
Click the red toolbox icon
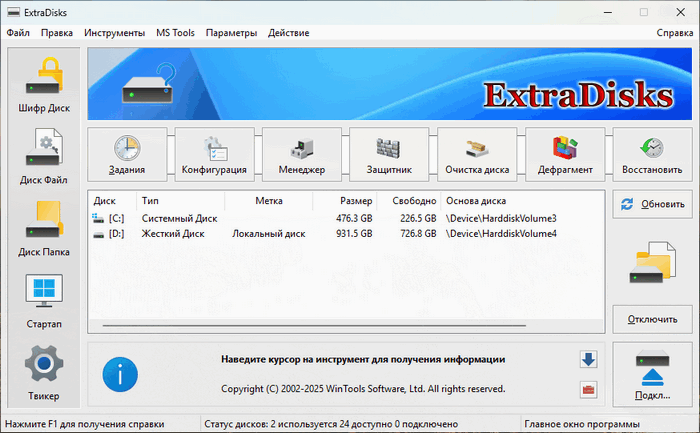[x=588, y=390]
